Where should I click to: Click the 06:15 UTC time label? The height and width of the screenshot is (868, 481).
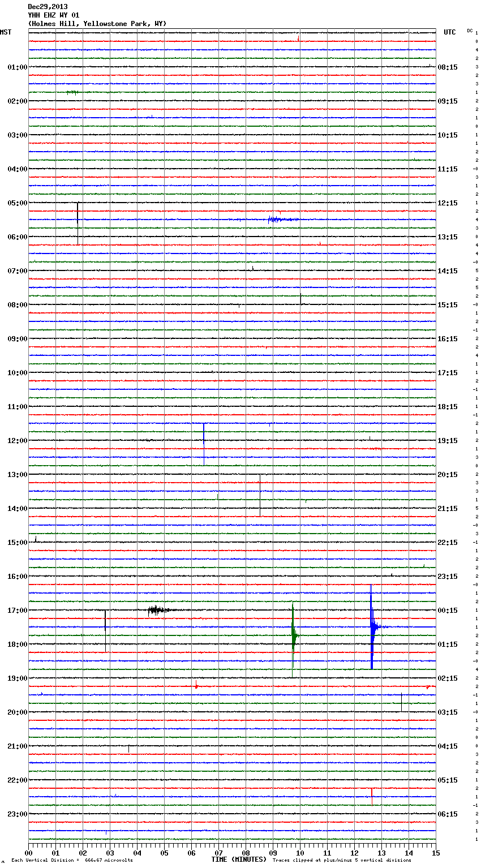click(448, 814)
